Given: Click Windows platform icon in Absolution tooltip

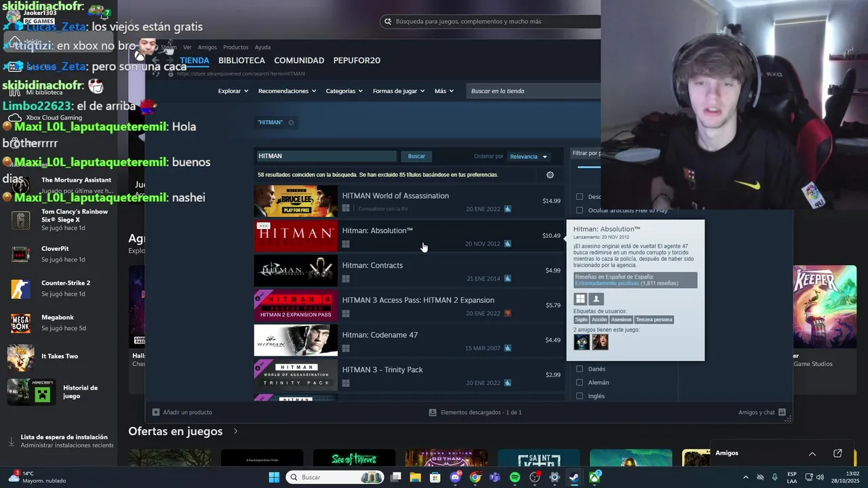Looking at the screenshot, I should (x=580, y=299).
